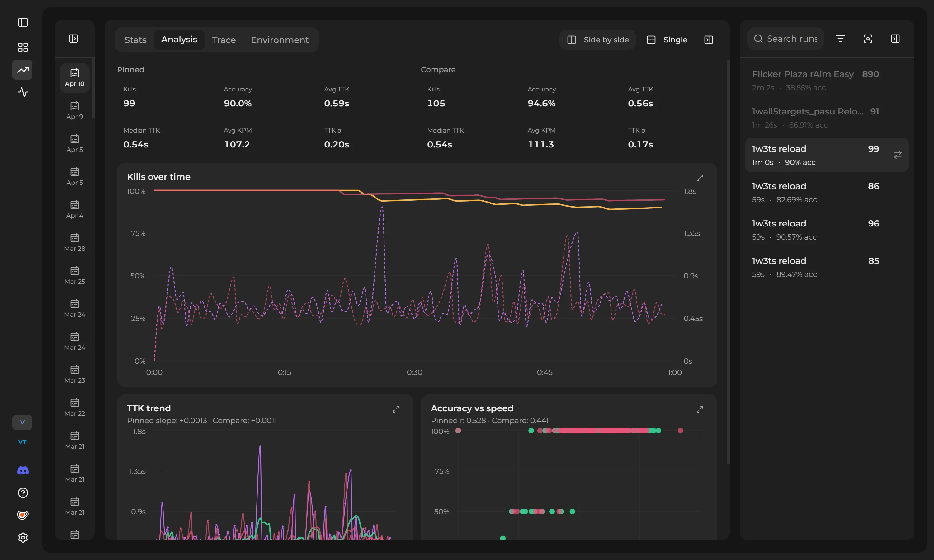Viewport: 934px width, 560px height.
Task: Click the V profile avatar
Action: click(x=22, y=422)
